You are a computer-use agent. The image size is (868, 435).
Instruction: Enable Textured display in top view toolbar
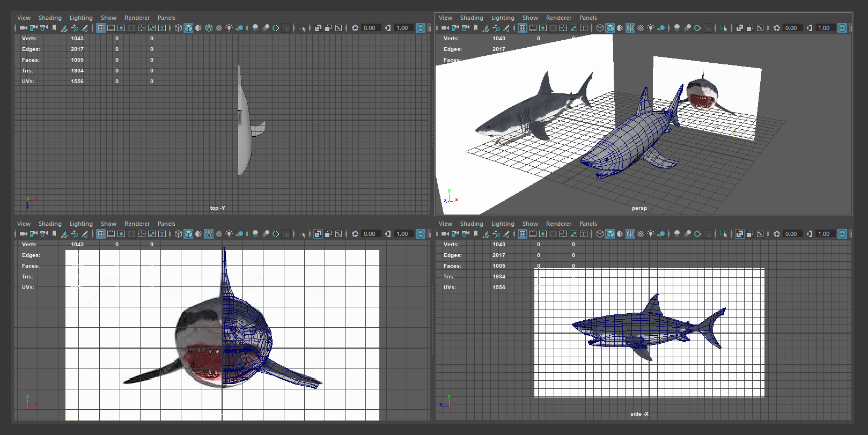tap(219, 28)
